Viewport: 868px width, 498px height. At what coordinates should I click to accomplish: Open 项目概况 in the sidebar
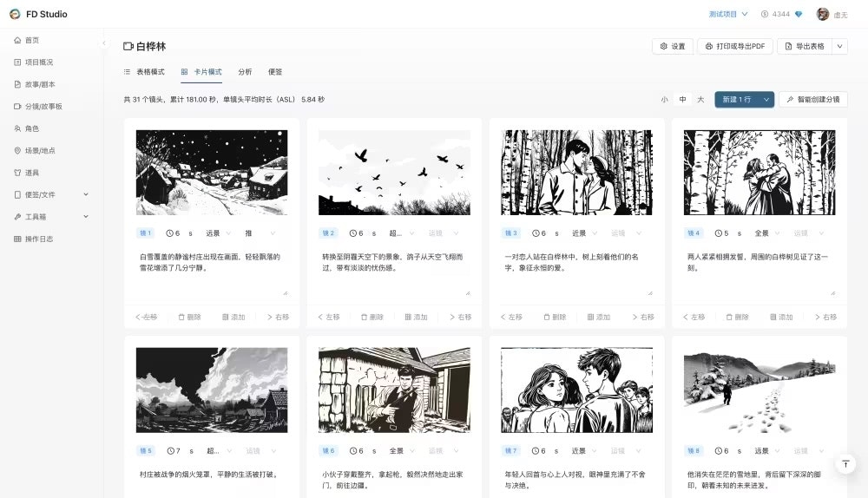click(x=34, y=62)
